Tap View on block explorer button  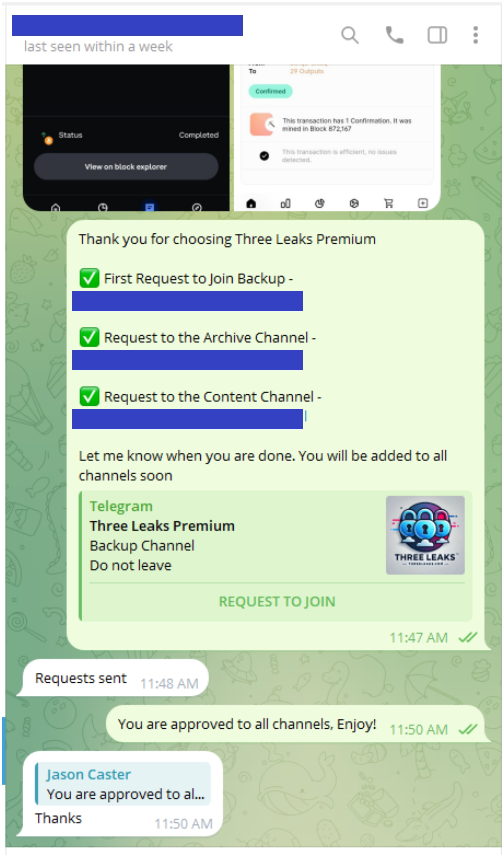click(126, 167)
